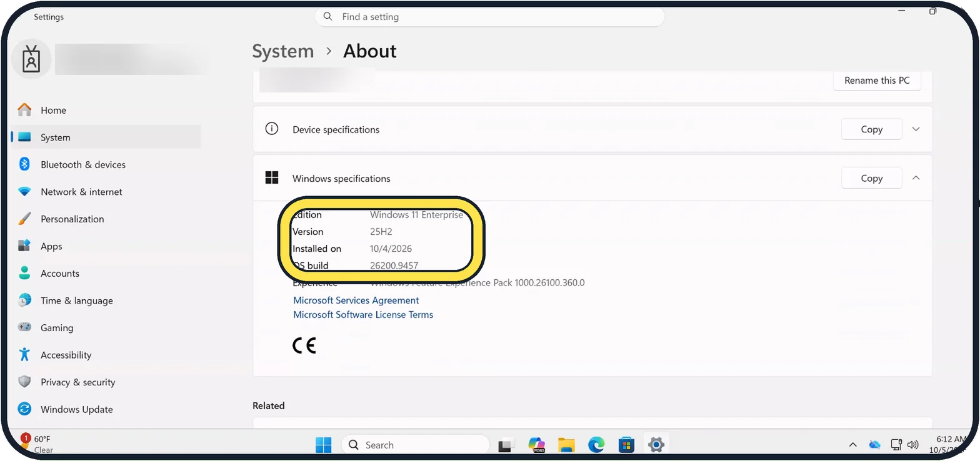Select Time & language settings

click(106, 300)
